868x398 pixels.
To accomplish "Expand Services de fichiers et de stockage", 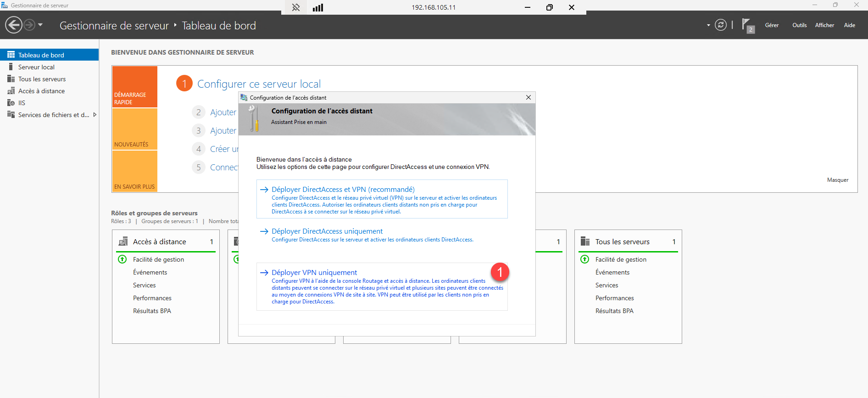I will tap(95, 115).
